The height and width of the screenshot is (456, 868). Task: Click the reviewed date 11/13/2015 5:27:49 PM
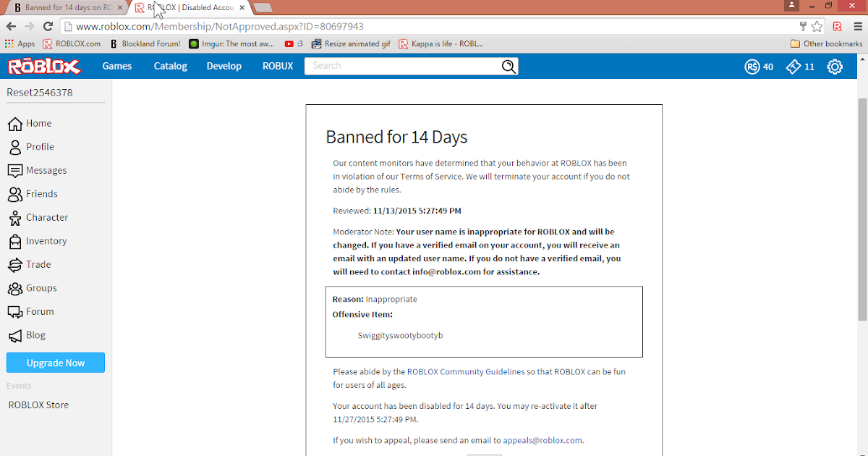417,211
